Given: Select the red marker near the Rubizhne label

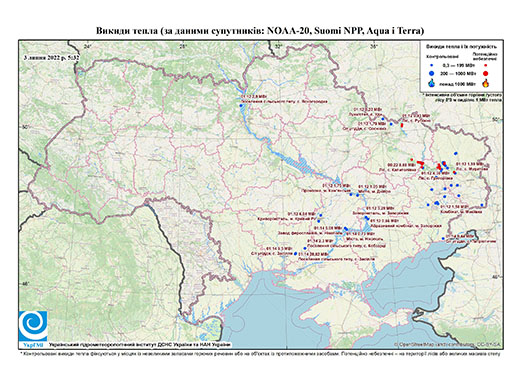Looking at the screenshot, I should (402, 125).
